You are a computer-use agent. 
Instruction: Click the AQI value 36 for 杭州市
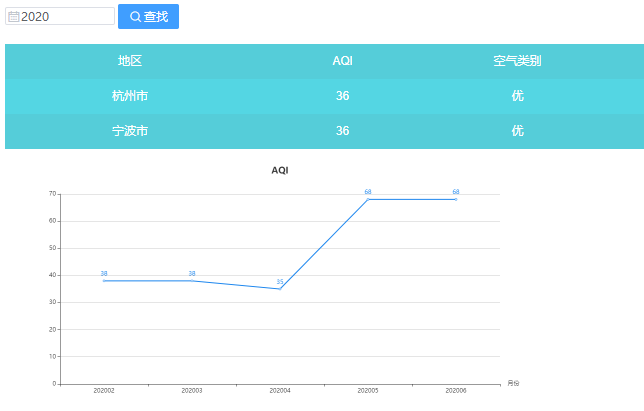click(x=342, y=96)
